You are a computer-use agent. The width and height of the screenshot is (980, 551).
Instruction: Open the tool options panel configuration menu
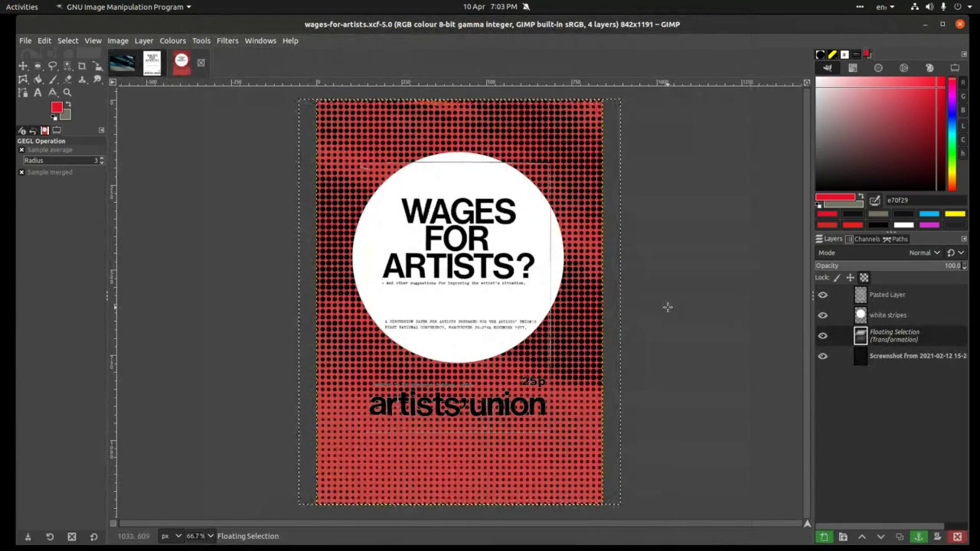[101, 130]
